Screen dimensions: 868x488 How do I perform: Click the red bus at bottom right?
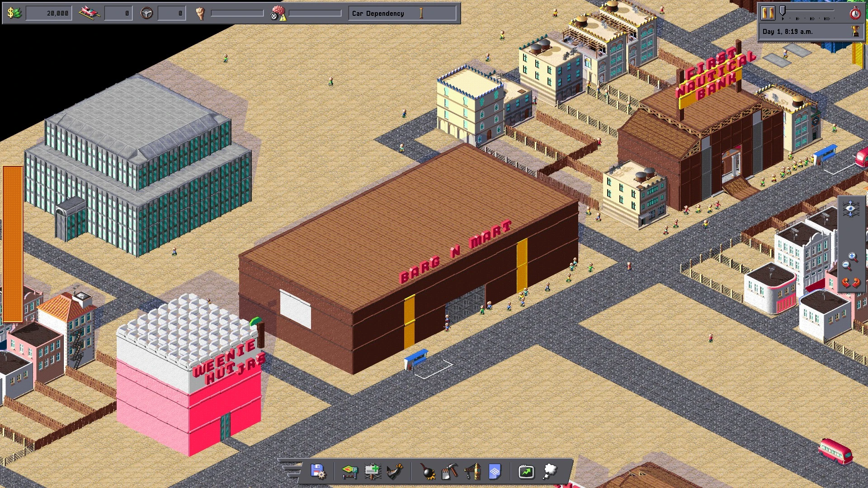tap(835, 451)
